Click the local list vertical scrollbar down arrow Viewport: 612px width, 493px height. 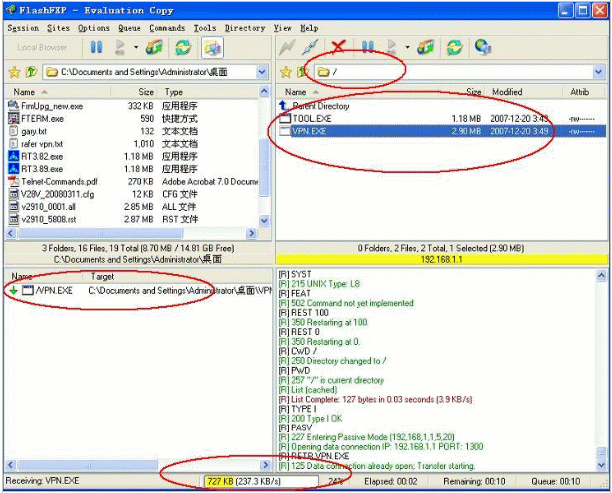(264, 221)
